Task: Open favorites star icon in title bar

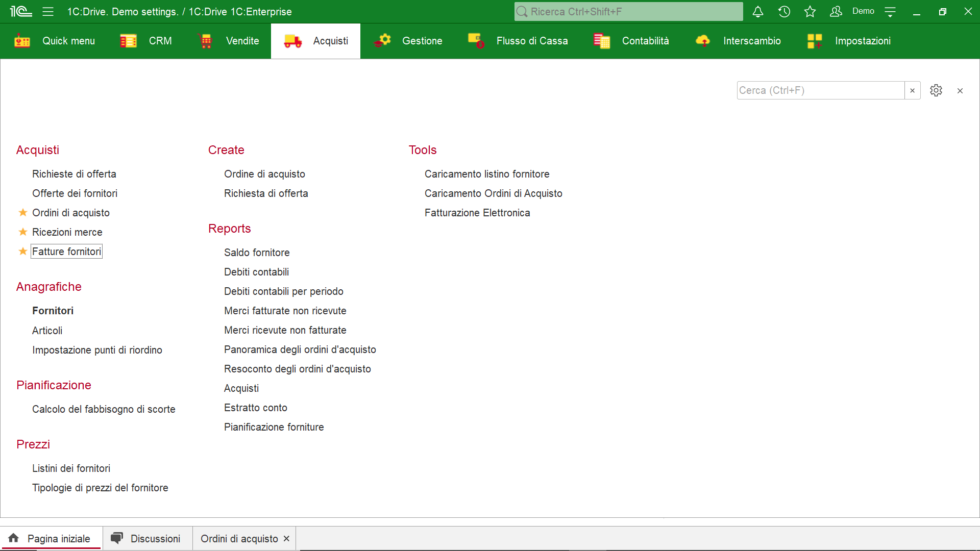Action: pyautogui.click(x=810, y=11)
